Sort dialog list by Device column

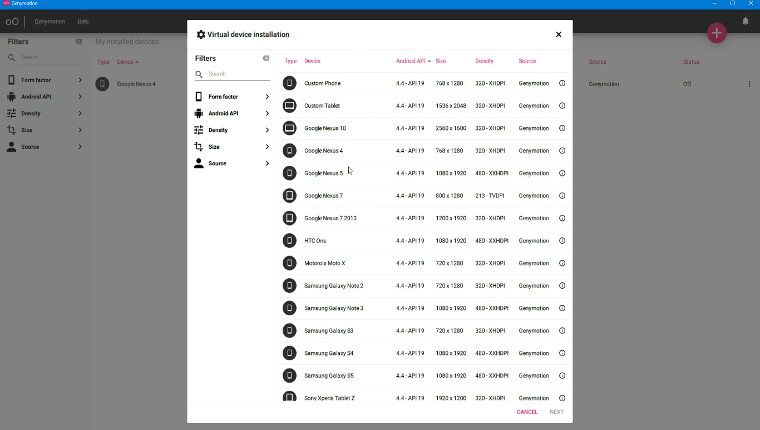click(x=312, y=61)
